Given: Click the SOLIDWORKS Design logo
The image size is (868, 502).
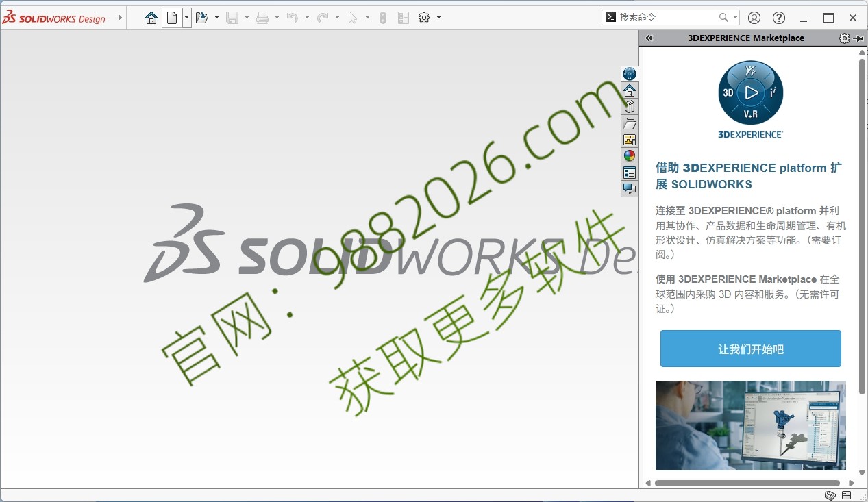Looking at the screenshot, I should [54, 18].
